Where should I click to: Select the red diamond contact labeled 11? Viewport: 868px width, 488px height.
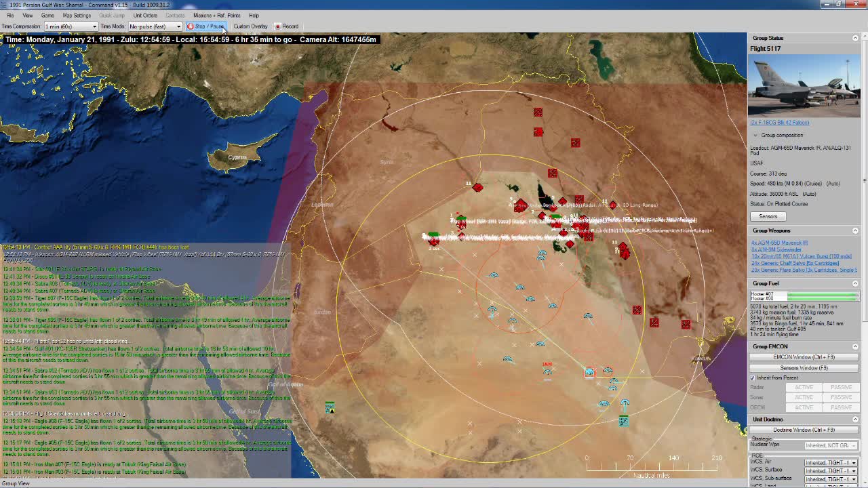point(477,188)
